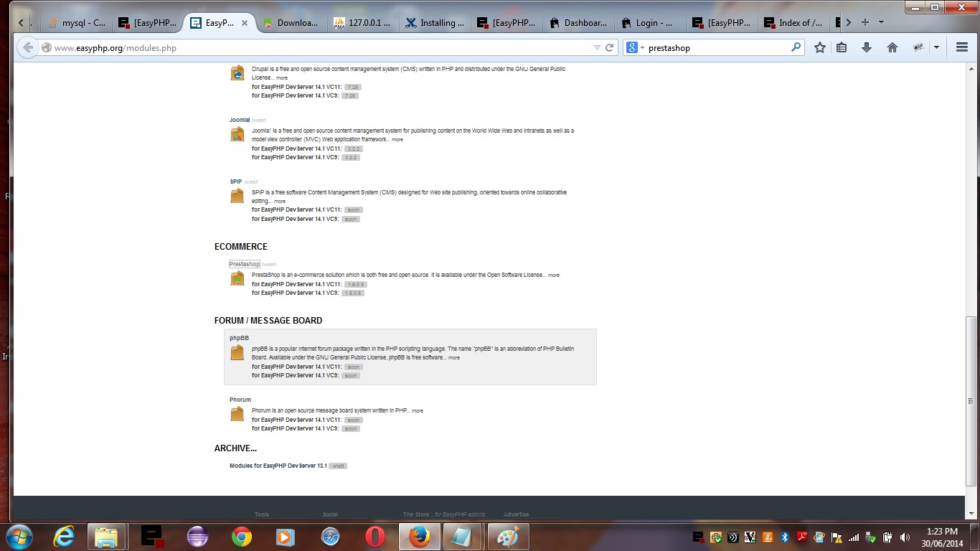The height and width of the screenshot is (551, 980).
Task: Go to the Firefox home page icon
Action: coord(892,47)
